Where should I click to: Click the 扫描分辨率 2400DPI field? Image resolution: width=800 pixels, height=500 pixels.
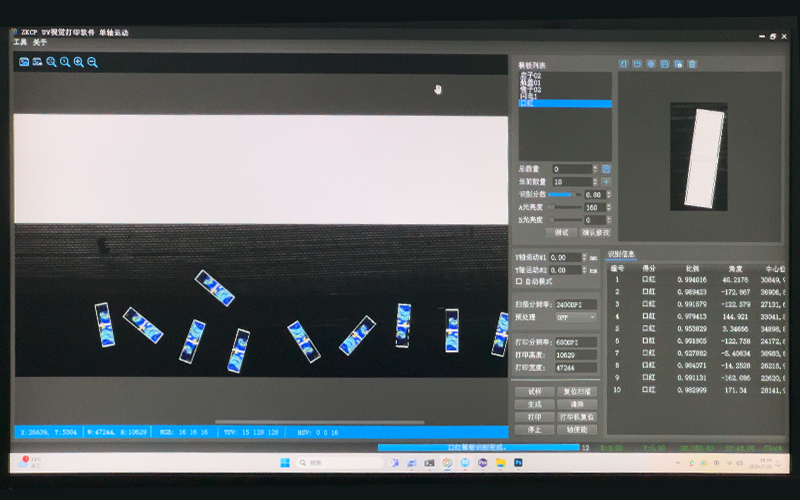(576, 305)
